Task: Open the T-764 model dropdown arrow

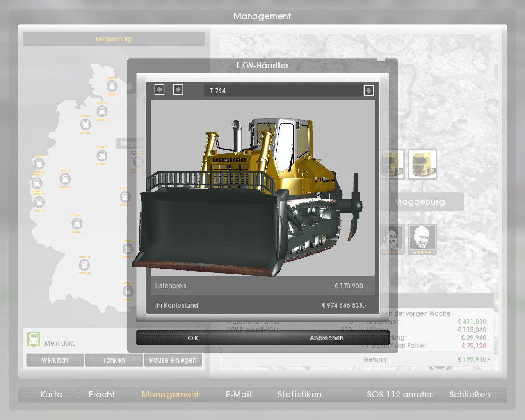Action: tap(369, 90)
